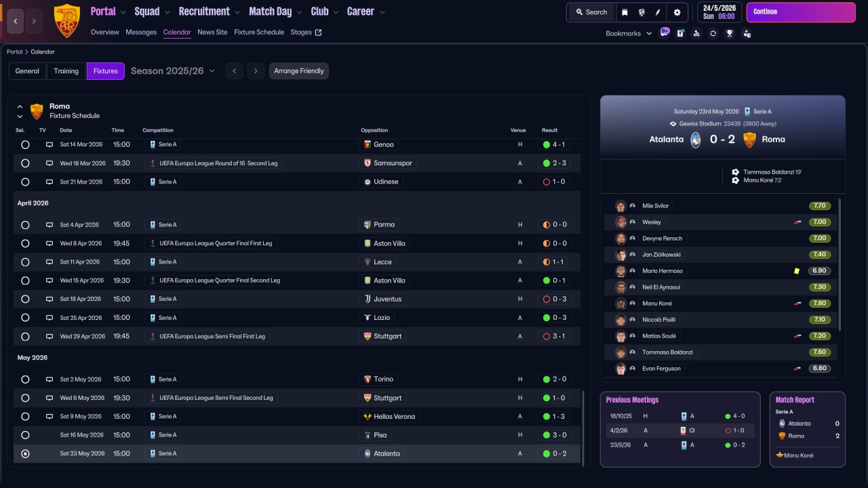Collapse Roma fixture schedule with up chevron
The width and height of the screenshot is (868, 488).
[x=20, y=107]
